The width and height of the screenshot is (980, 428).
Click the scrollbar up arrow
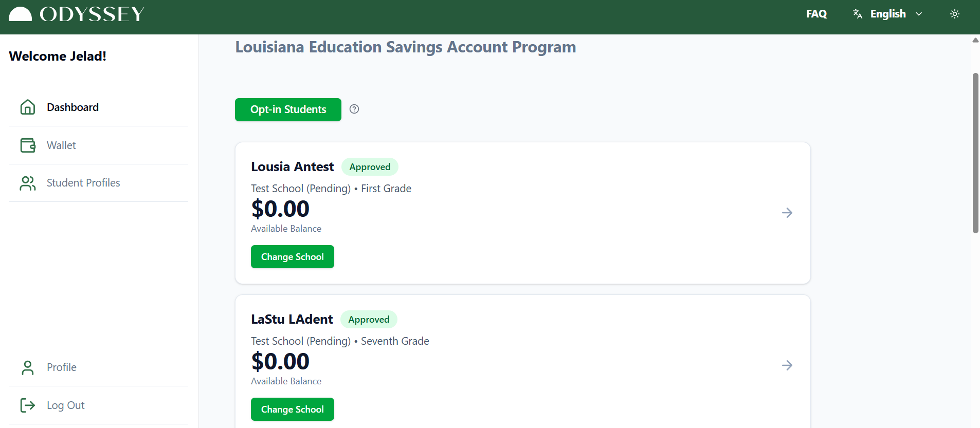pyautogui.click(x=975, y=40)
